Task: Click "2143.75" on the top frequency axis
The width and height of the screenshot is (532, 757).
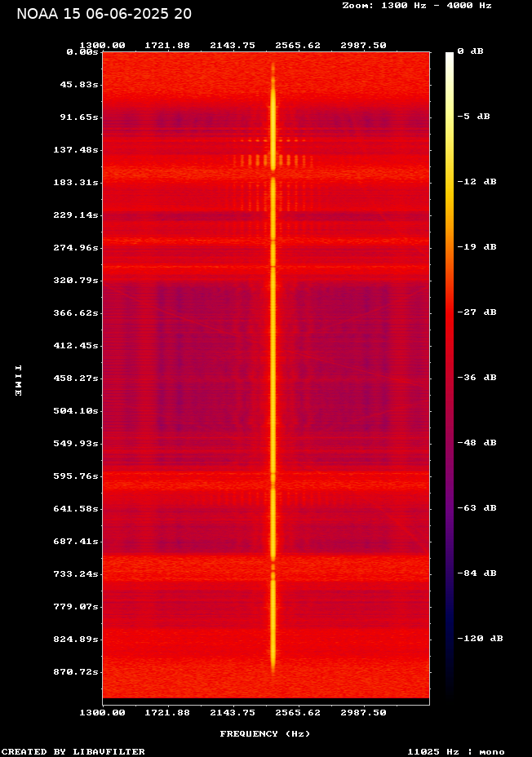Action: pos(233,45)
